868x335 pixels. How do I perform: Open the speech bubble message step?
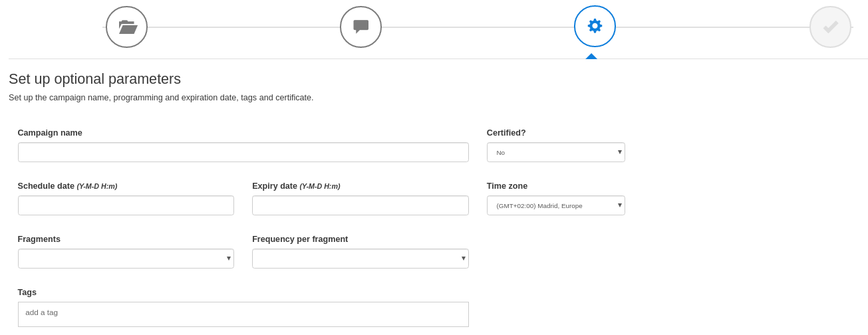click(361, 27)
